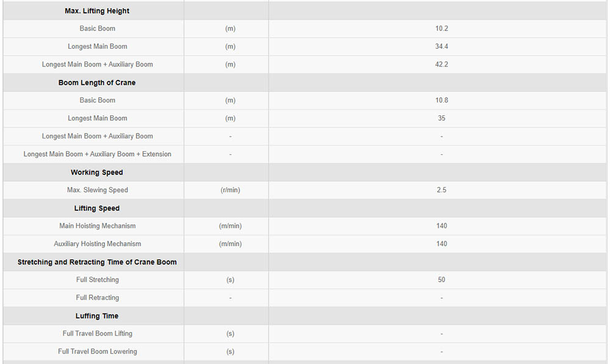This screenshot has height=364, width=610.
Task: Select the Max. Slewing Speed label
Action: [x=97, y=190]
